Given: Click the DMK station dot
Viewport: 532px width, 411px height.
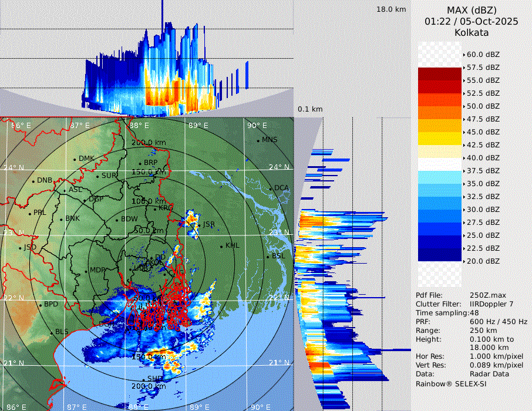Looking at the screenshot, I should [x=75, y=159].
